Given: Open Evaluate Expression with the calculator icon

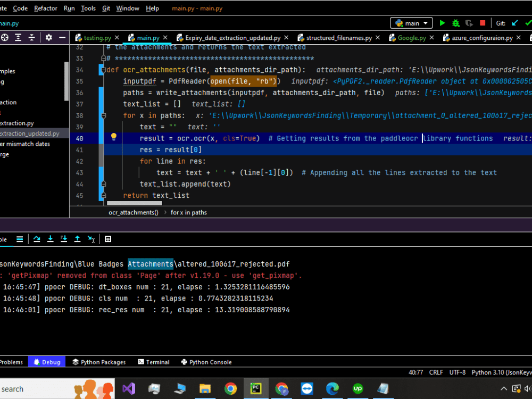Looking at the screenshot, I should click(108, 239).
